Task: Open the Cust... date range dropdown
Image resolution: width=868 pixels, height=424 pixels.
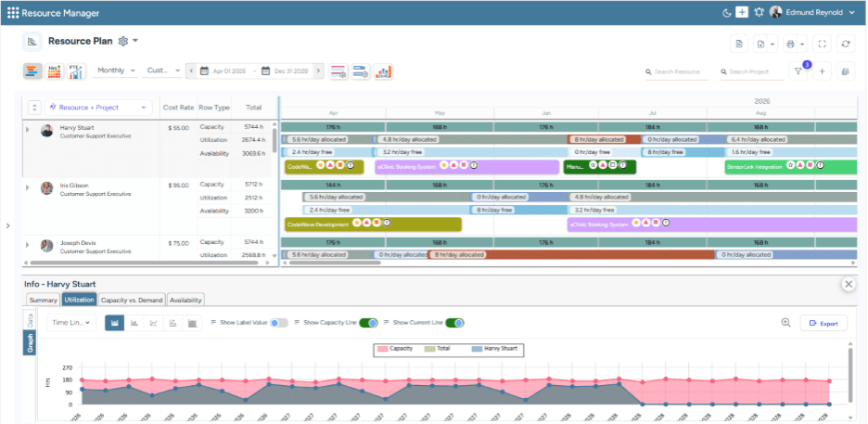Action: (x=163, y=71)
